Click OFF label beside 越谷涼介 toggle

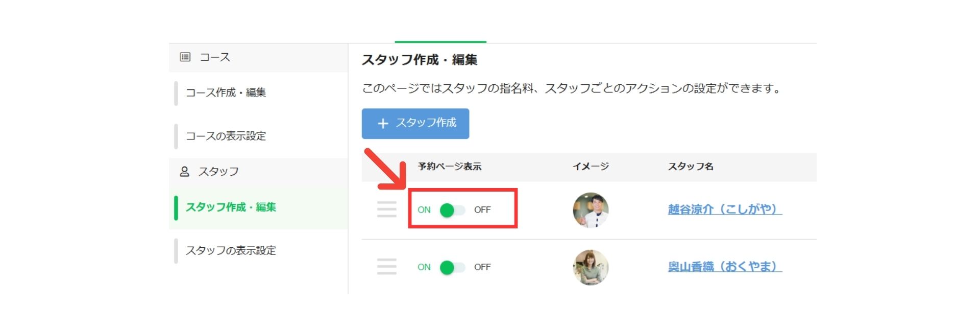pos(482,210)
